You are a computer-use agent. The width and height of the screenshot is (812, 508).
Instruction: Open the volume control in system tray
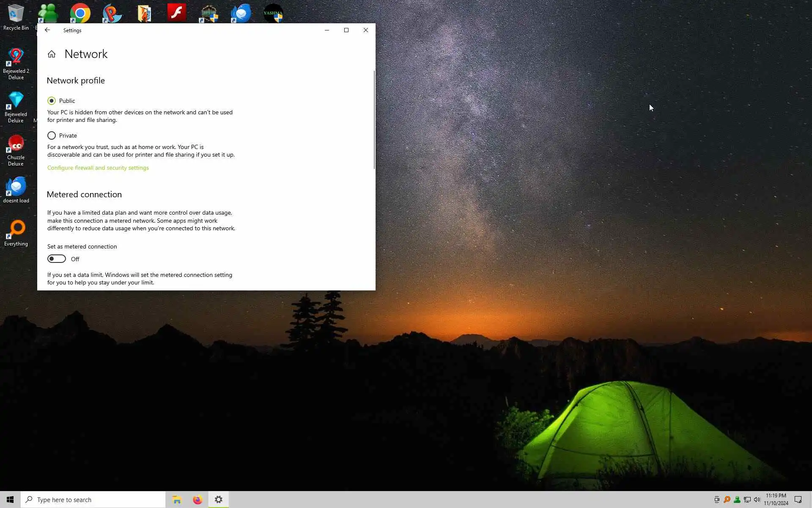coord(757,500)
